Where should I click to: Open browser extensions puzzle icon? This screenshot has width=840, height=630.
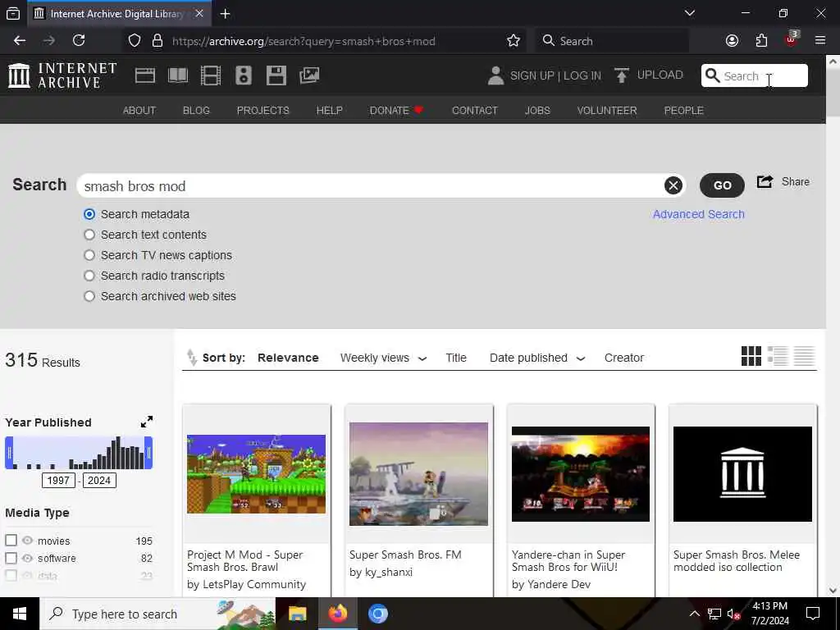click(761, 41)
